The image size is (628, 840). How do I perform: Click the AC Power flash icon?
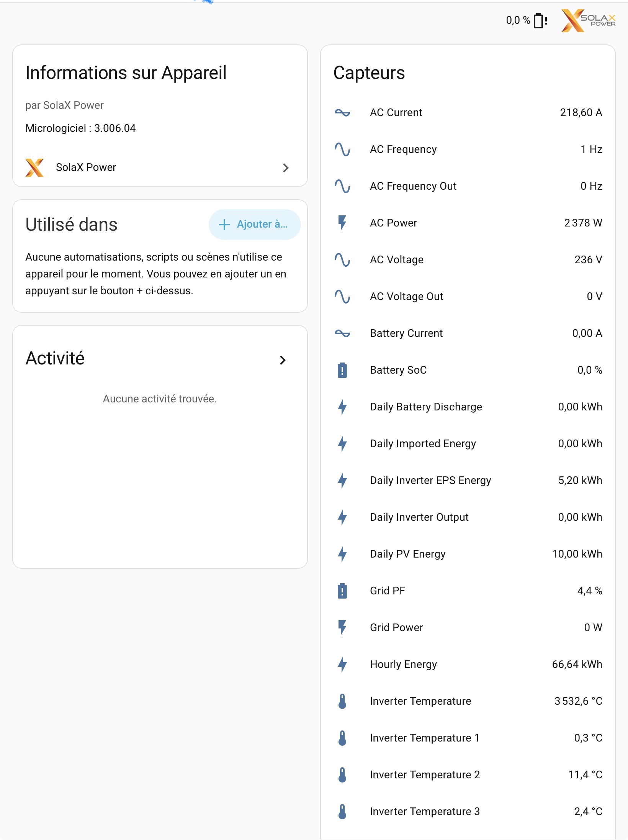[342, 223]
